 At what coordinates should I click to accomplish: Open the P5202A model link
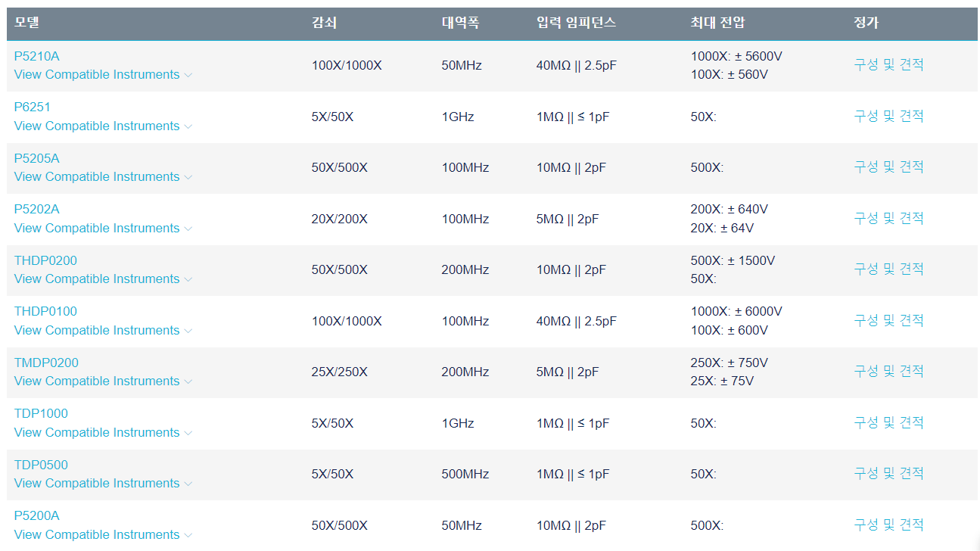click(x=36, y=209)
